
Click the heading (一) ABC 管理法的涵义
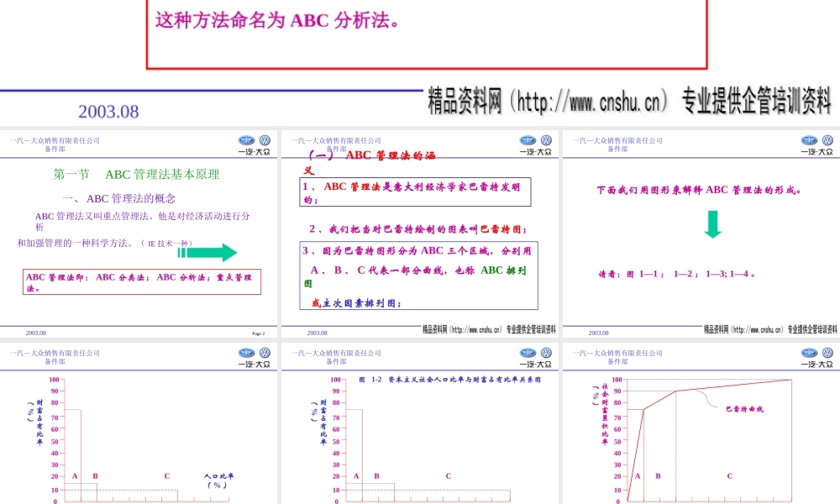coord(370,162)
